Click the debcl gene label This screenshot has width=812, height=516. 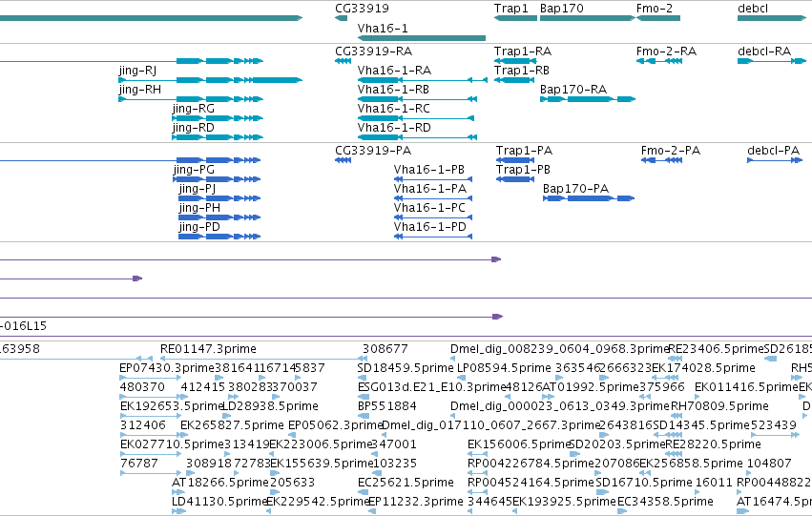(x=753, y=9)
